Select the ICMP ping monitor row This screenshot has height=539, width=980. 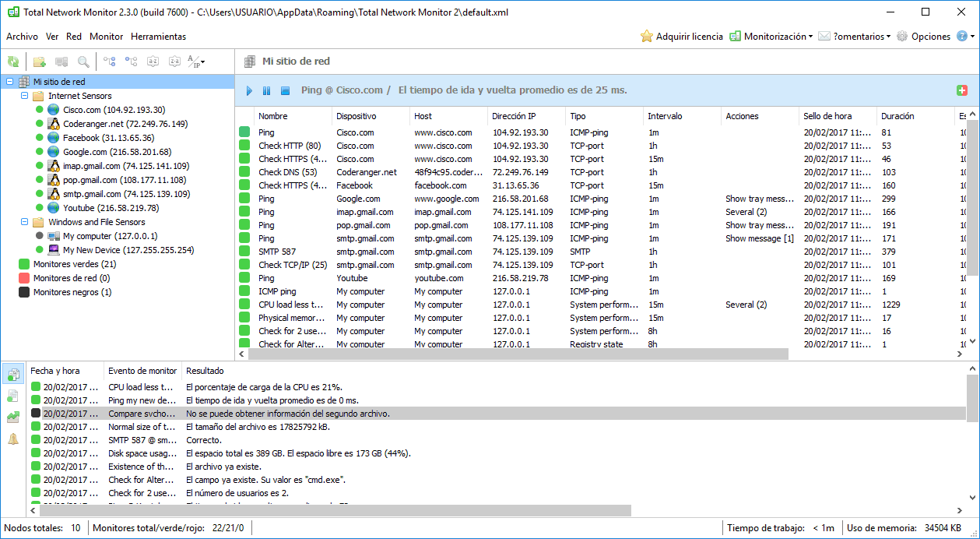pos(601,291)
